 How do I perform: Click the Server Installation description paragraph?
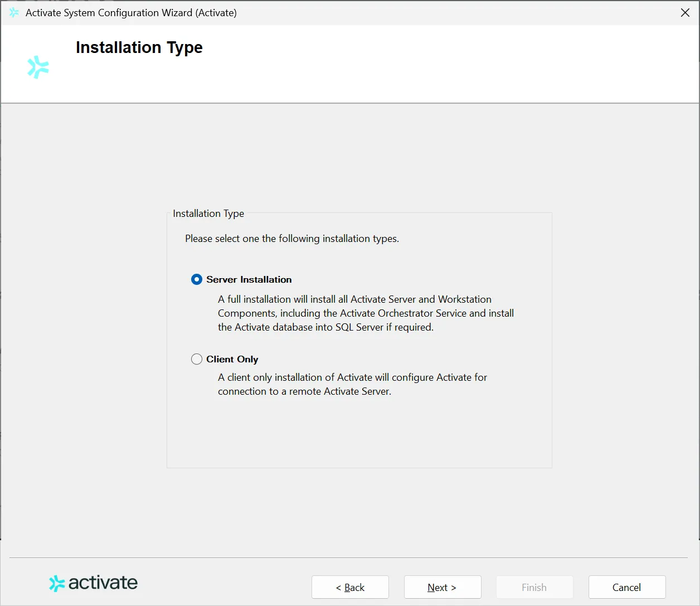pos(366,313)
